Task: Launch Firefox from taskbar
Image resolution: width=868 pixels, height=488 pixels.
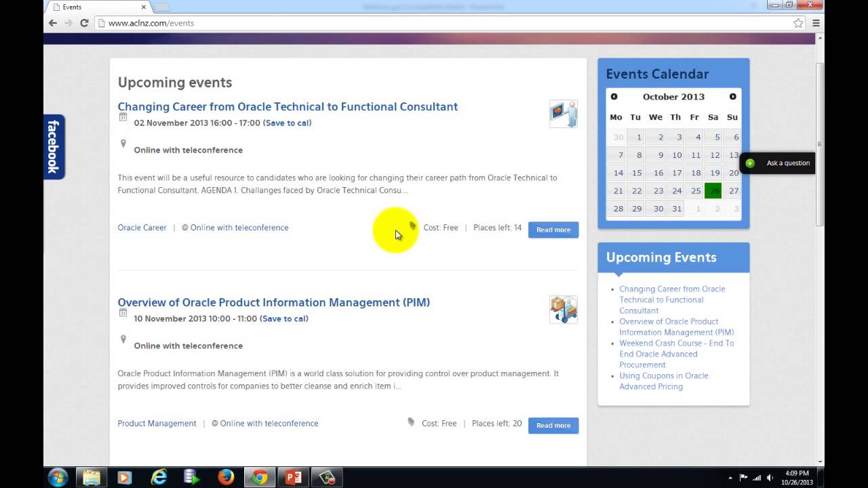Action: point(226,478)
